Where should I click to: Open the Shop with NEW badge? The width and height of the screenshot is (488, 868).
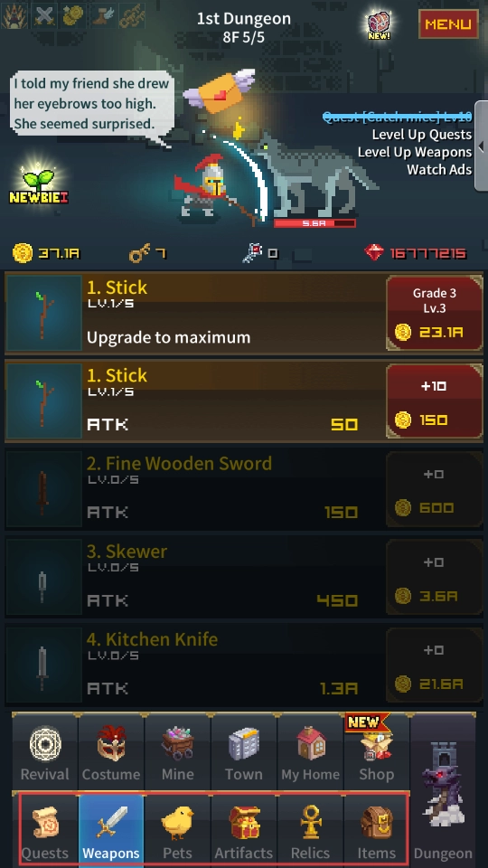[x=377, y=753]
